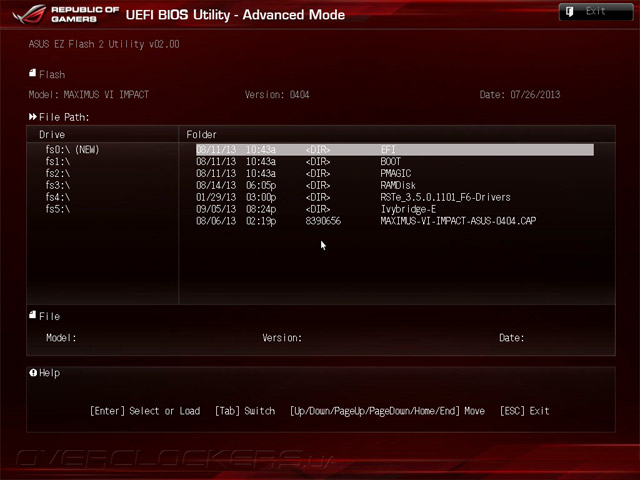Select MAXIMUS-VI-IMPACT-ASUS-0404.CAP file
This screenshot has width=640, height=480.
pyautogui.click(x=458, y=221)
